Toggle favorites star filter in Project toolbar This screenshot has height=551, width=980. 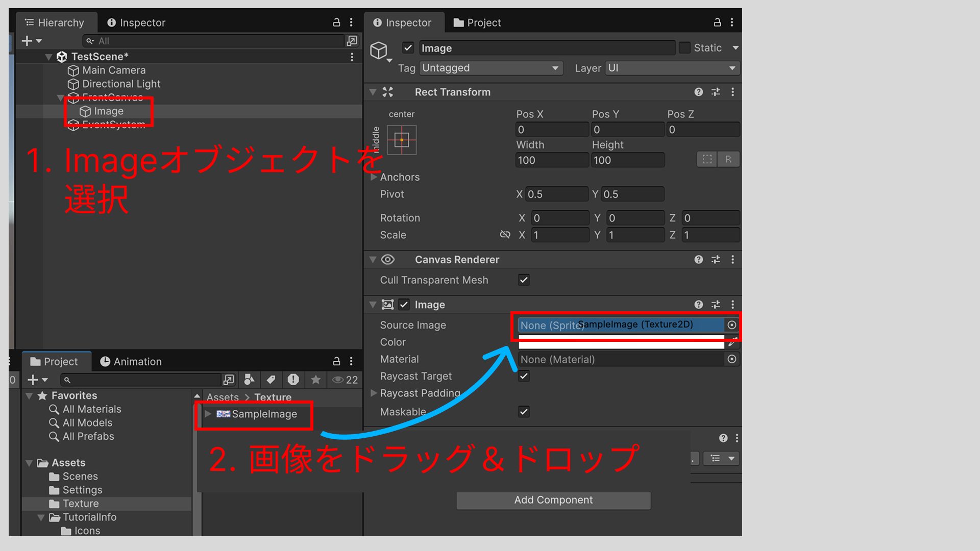tap(315, 380)
